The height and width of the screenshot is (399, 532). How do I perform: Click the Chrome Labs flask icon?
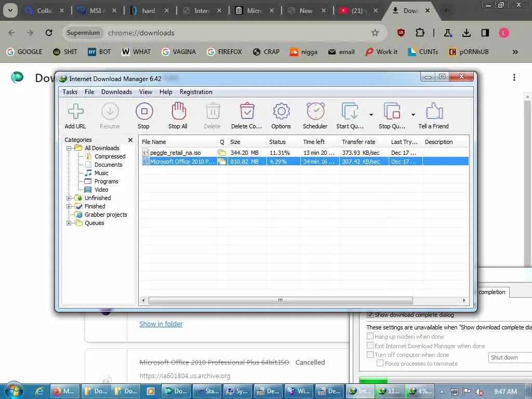pos(448,33)
